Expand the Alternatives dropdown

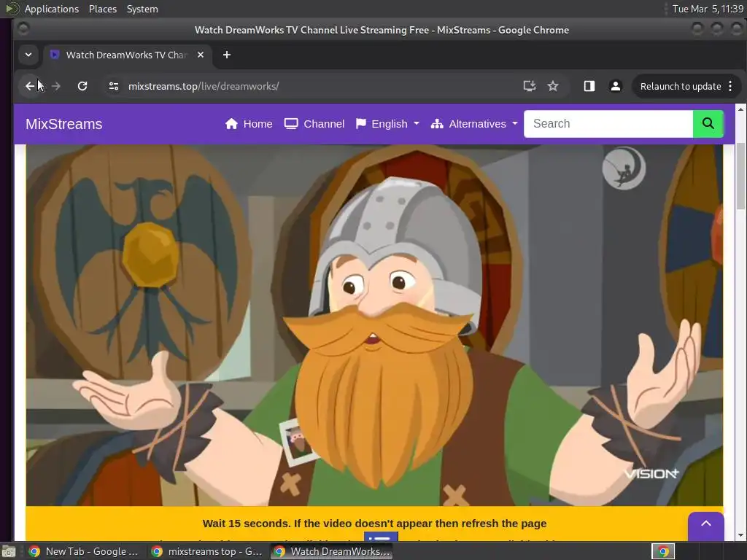pyautogui.click(x=474, y=124)
